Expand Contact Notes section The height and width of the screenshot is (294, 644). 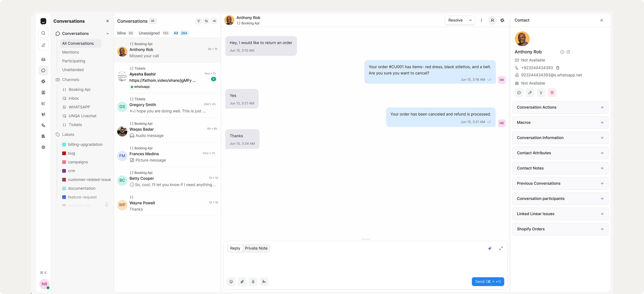click(x=560, y=168)
